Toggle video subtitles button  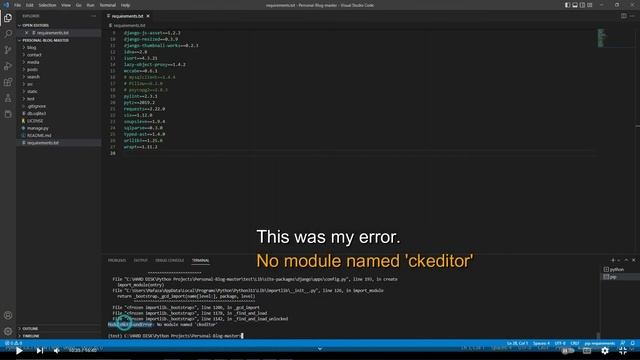click(x=587, y=351)
